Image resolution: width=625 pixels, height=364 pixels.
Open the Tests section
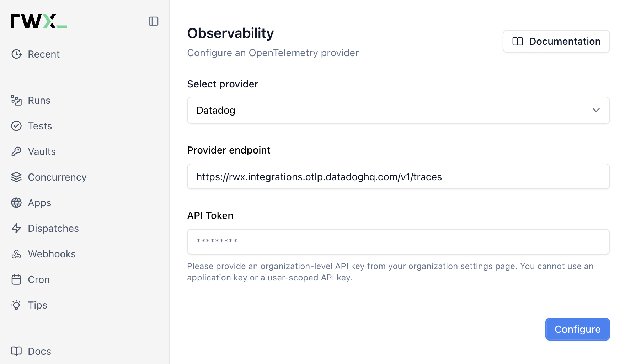click(x=40, y=126)
